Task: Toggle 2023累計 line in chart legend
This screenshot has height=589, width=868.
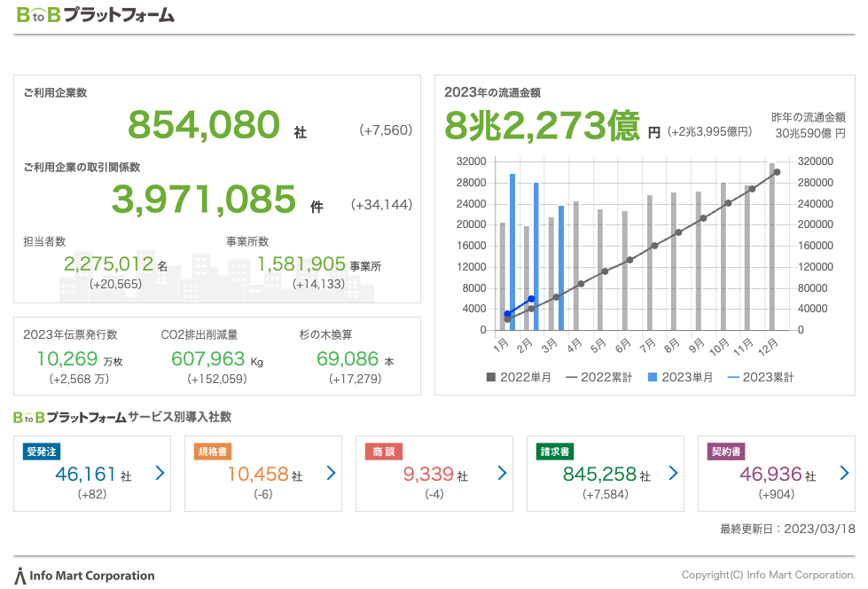Action: [761, 377]
